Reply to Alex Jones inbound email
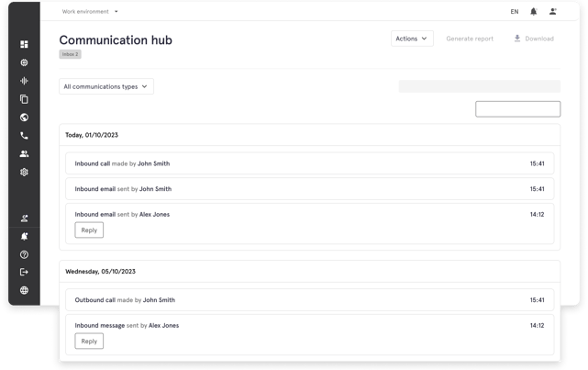588x370 pixels. pyautogui.click(x=89, y=230)
